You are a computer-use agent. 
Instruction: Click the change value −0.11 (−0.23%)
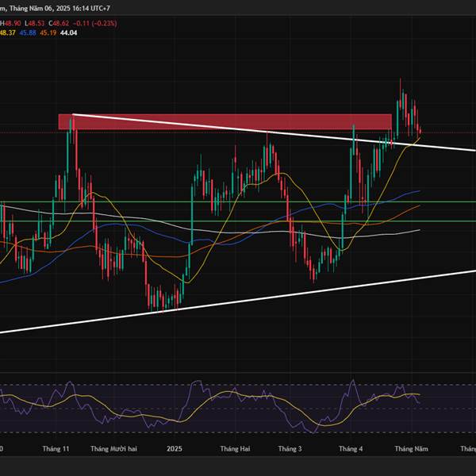[x=95, y=23]
